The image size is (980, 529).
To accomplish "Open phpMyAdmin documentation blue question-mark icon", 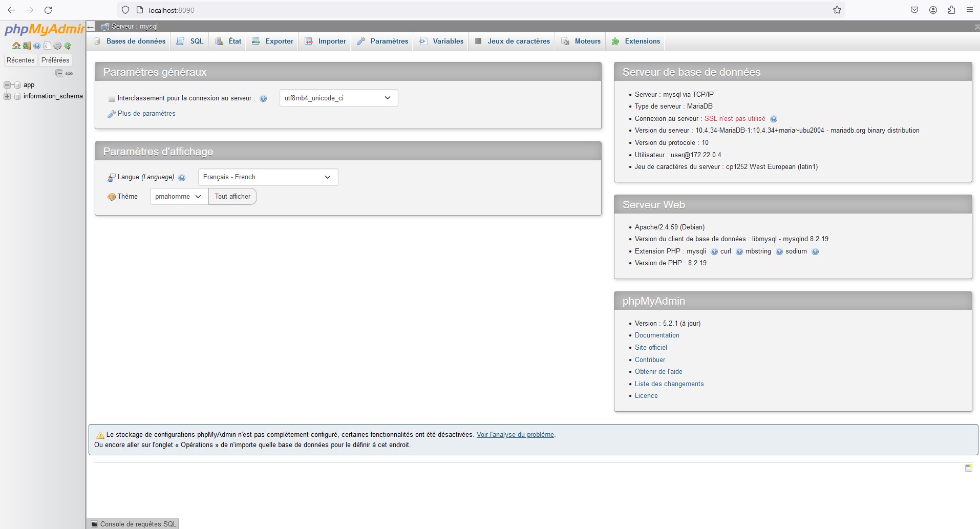I will click(37, 46).
